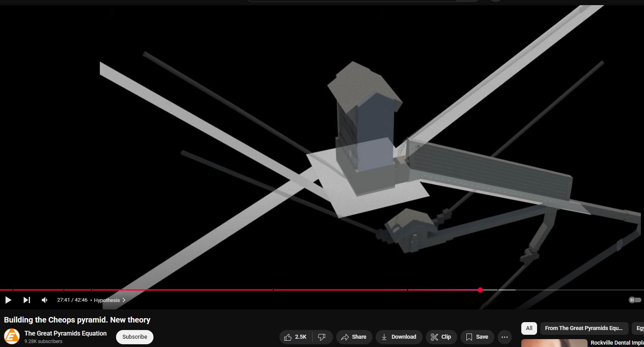The height and width of the screenshot is (347, 644).
Task: Mute the video volume
Action: point(45,300)
